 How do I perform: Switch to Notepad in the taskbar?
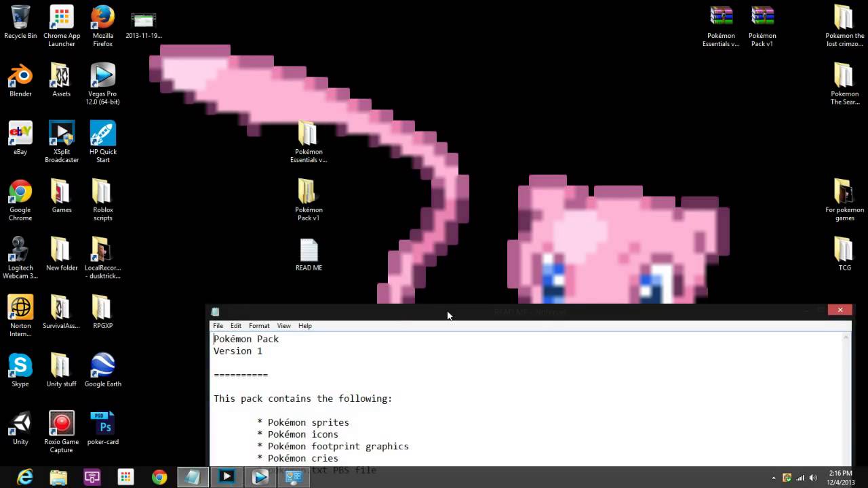point(193,477)
